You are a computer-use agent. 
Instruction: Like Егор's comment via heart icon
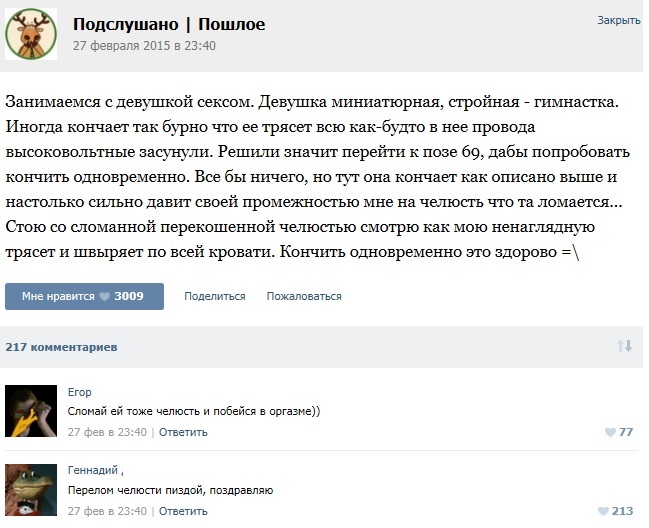point(611,432)
